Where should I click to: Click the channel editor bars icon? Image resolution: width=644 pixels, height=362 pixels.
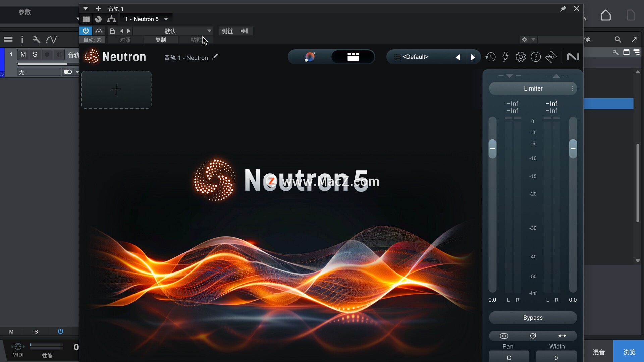coord(86,19)
